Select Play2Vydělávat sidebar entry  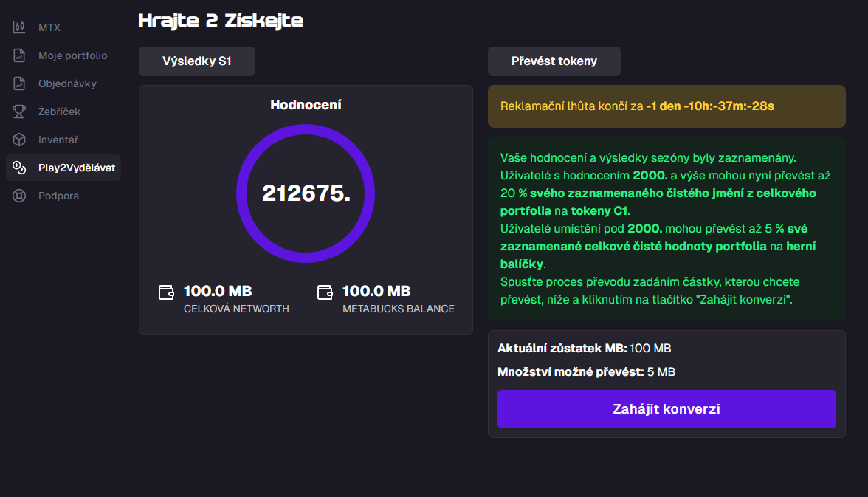click(x=63, y=168)
